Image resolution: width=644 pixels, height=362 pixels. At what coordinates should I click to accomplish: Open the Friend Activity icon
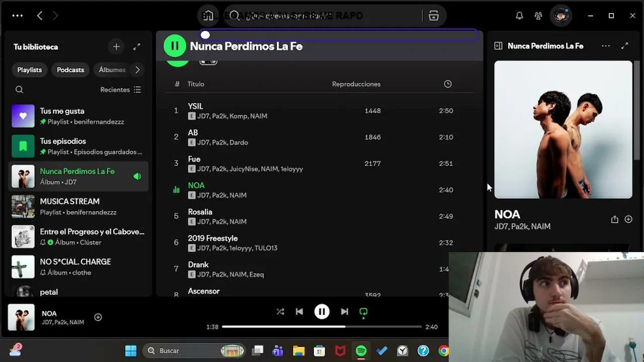[x=538, y=16]
